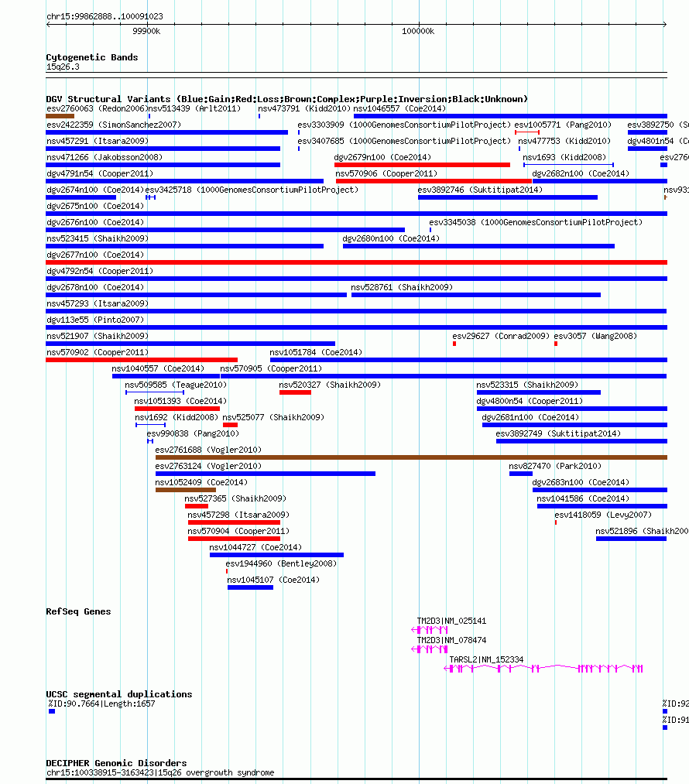Screen dimensions: 689x784
Task: Click the nsv520327 (Shaikh2009) red bar
Action: (x=295, y=392)
